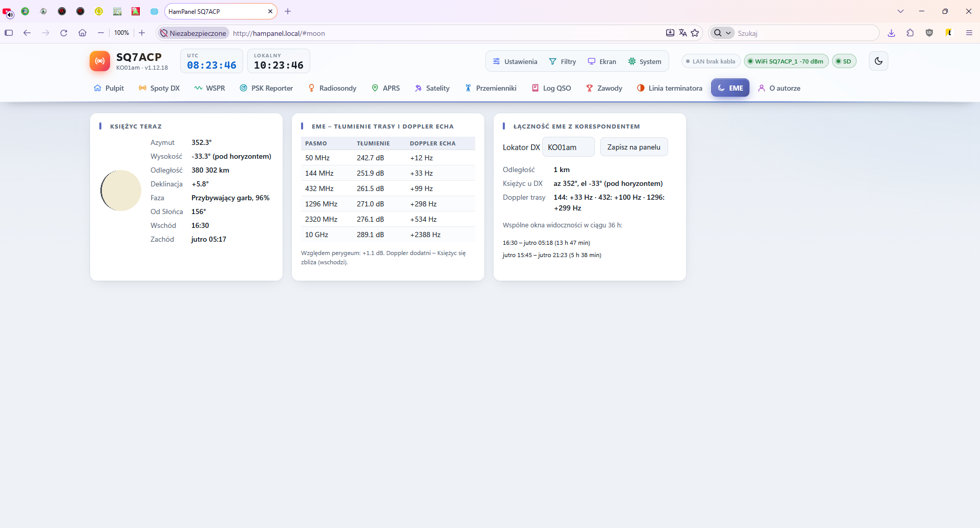This screenshot has height=528, width=980.
Task: Bookmark page with star icon
Action: coord(695,33)
